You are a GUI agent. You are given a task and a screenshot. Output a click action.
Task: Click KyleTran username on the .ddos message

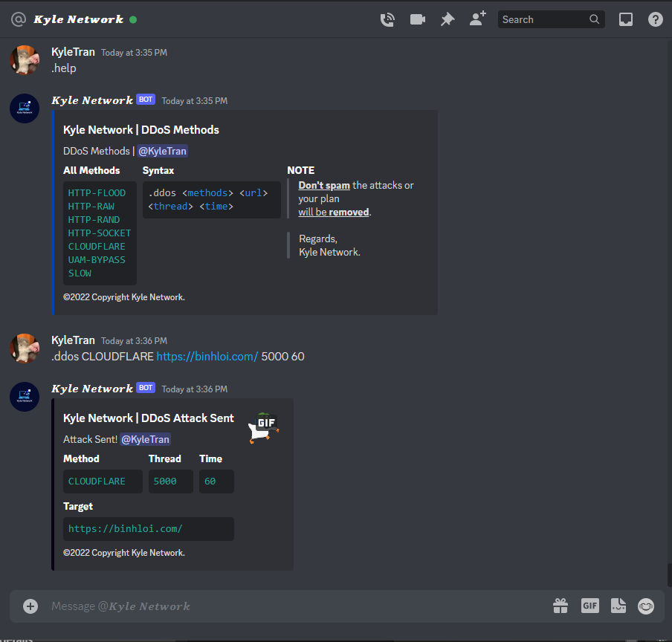[73, 340]
